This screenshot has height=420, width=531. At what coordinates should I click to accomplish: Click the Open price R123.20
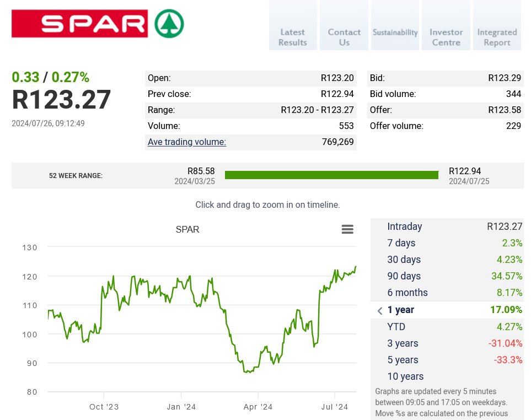pos(337,78)
